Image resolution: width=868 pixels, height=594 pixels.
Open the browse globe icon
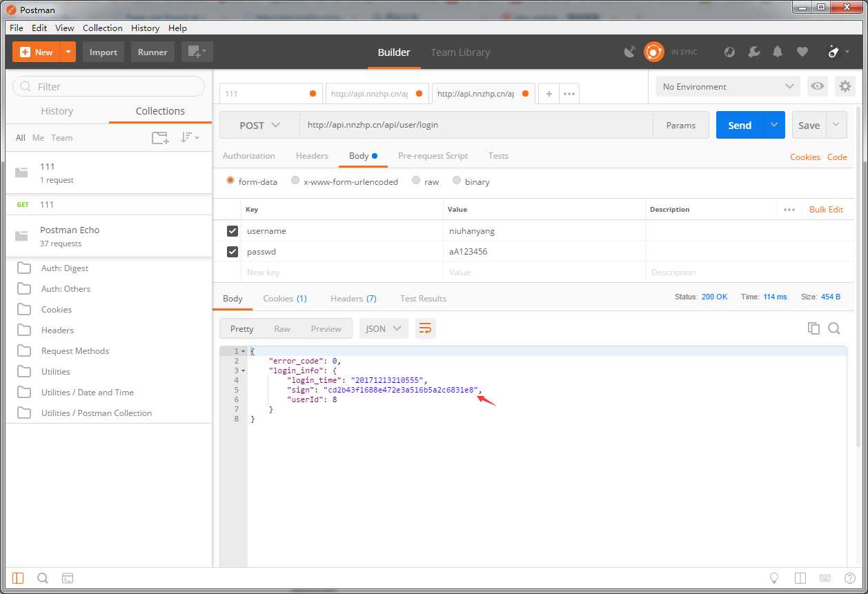pyautogui.click(x=730, y=52)
